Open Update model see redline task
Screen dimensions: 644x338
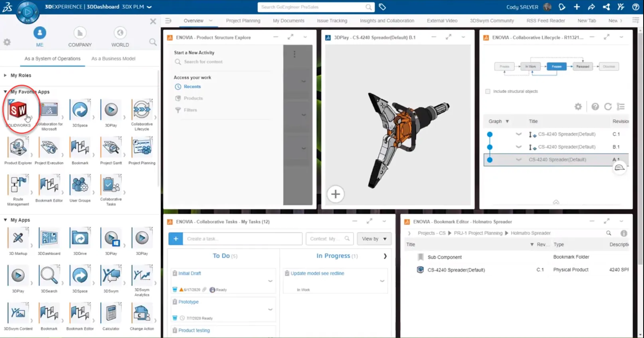click(x=317, y=274)
